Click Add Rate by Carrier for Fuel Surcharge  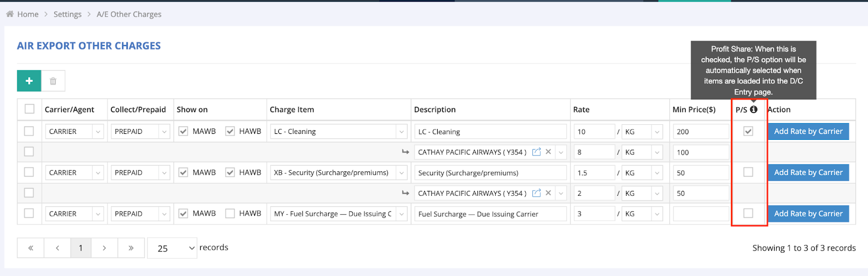(808, 214)
